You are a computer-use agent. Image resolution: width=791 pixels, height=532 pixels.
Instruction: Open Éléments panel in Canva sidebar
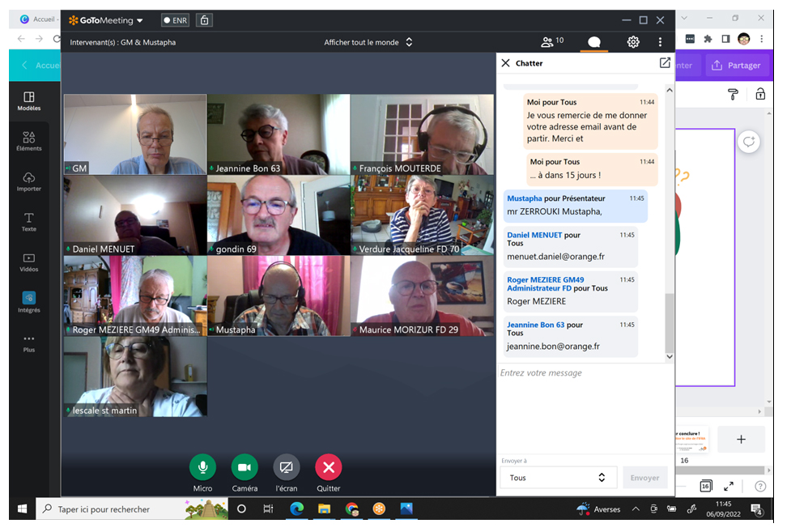29,142
